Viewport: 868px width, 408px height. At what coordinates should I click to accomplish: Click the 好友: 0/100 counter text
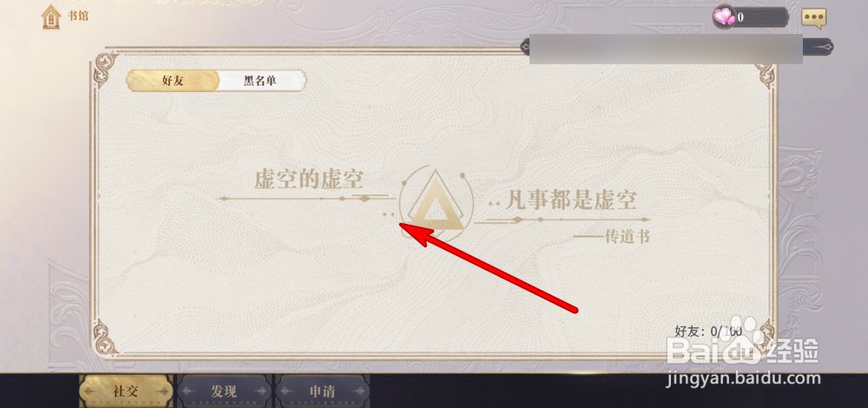click(x=708, y=332)
